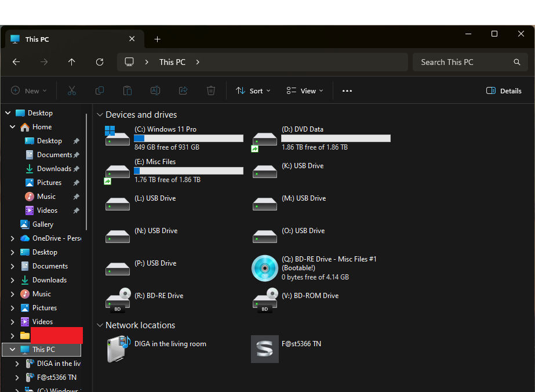This screenshot has height=392, width=535.
Task: Click the Cut scissors icon
Action: (72, 90)
